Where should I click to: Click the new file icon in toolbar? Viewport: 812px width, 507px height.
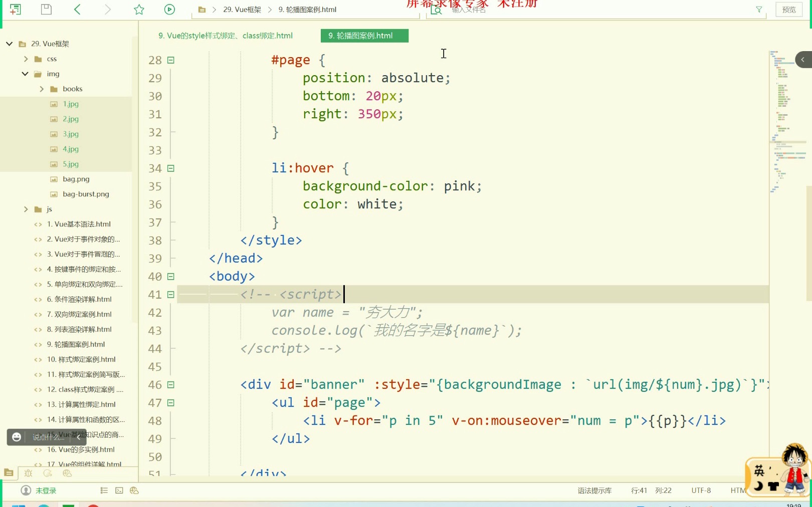pyautogui.click(x=16, y=9)
